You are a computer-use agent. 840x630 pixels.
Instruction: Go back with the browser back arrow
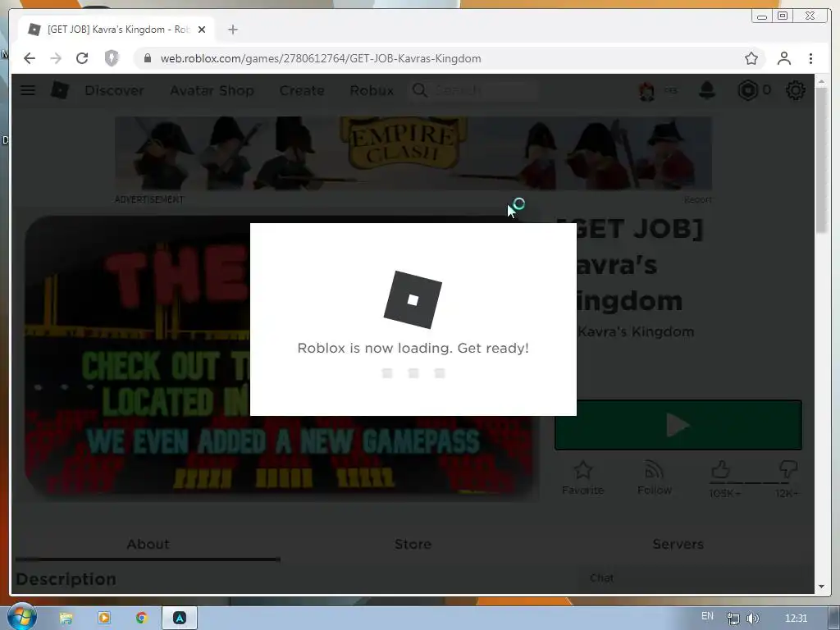[30, 58]
